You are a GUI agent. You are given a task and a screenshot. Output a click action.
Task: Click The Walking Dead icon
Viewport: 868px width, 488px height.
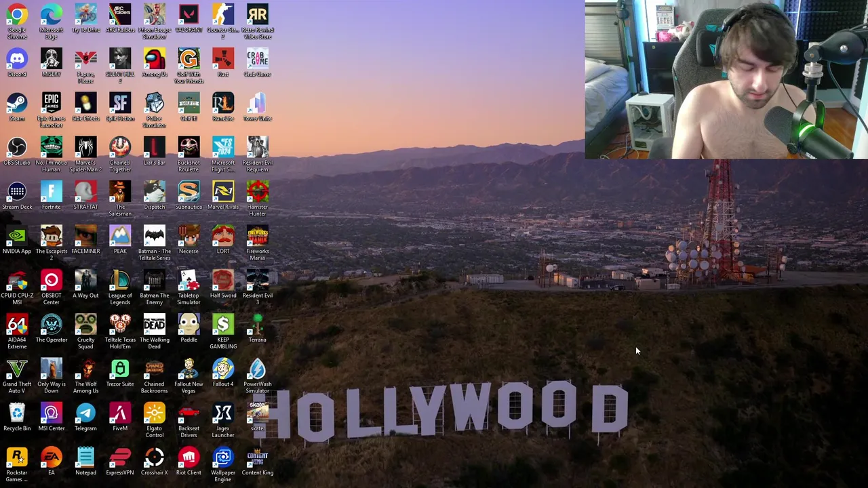[155, 324]
